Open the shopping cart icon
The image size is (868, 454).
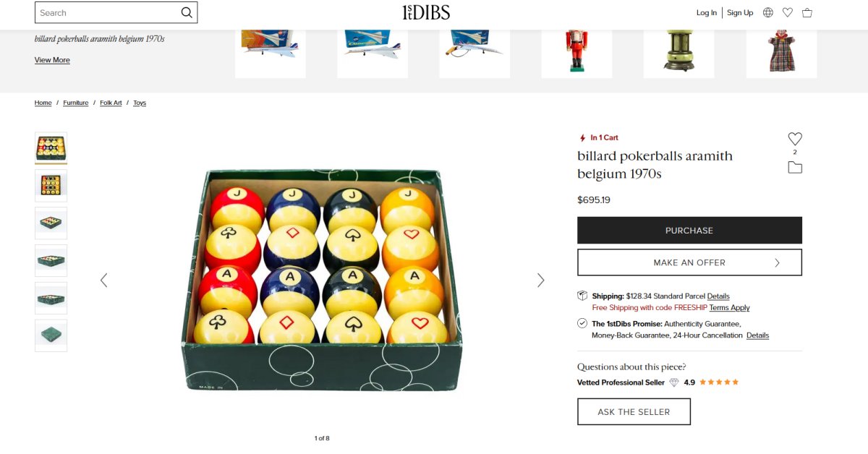(807, 12)
